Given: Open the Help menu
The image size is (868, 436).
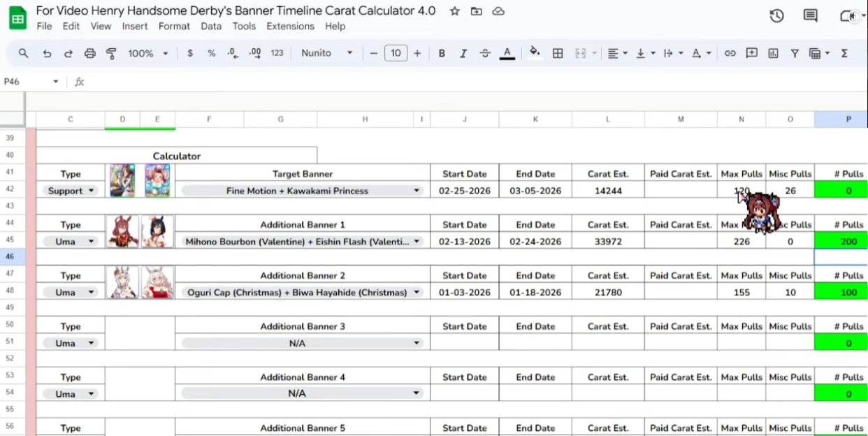Looking at the screenshot, I should pyautogui.click(x=335, y=26).
